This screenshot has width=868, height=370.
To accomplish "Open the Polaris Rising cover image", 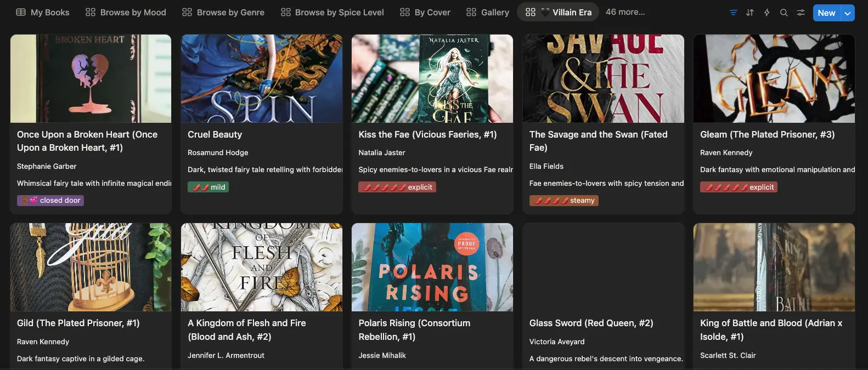I will [x=432, y=267].
